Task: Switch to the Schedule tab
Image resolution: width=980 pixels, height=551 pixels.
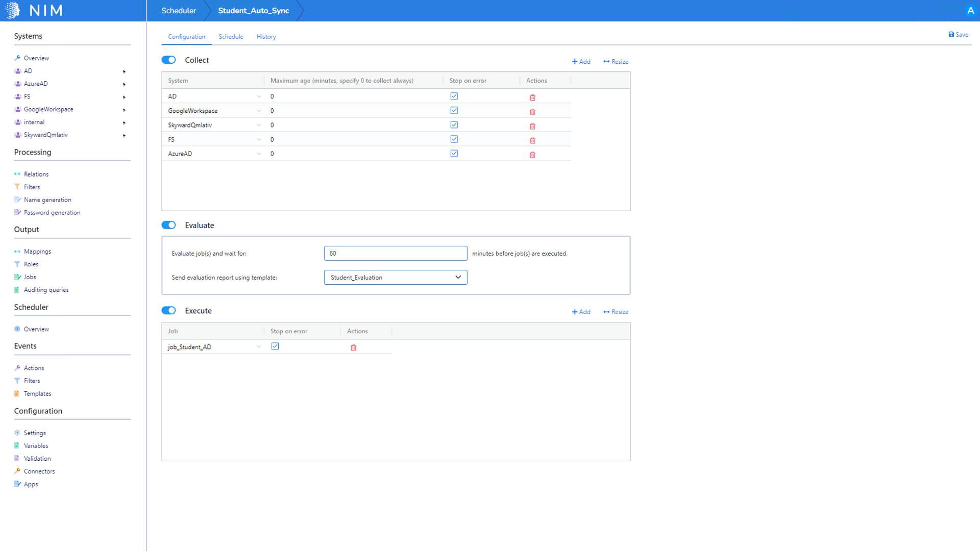Action: [x=231, y=37]
